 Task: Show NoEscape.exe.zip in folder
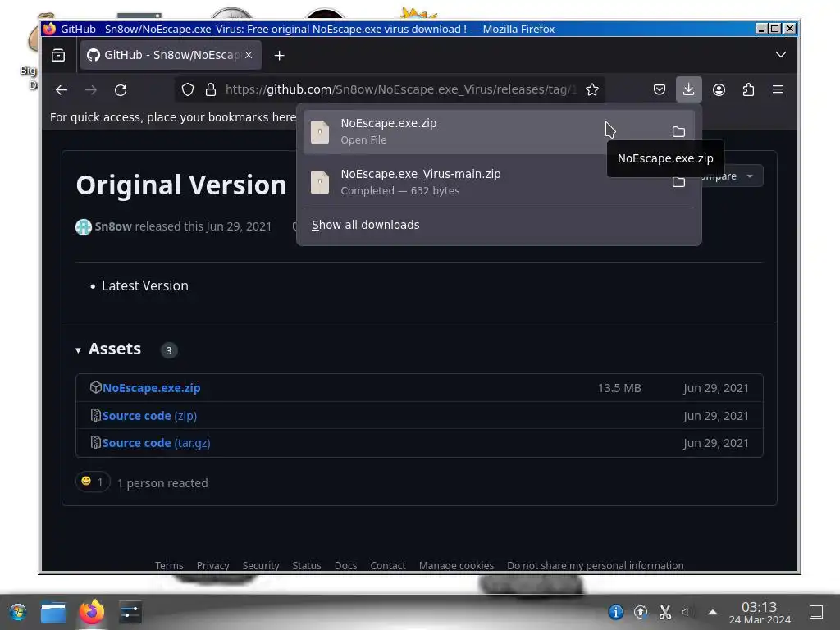tap(678, 131)
